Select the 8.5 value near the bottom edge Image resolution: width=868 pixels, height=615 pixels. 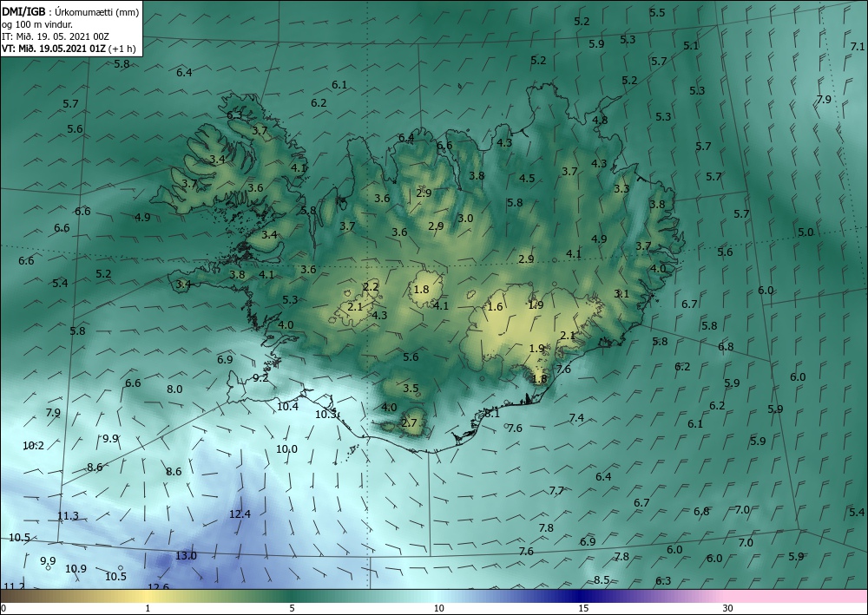pyautogui.click(x=602, y=579)
